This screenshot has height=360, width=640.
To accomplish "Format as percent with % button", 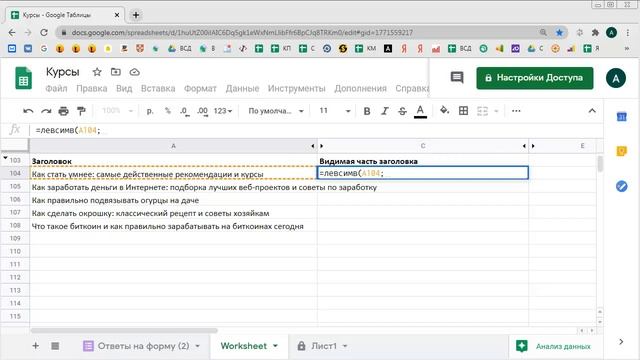I will (x=168, y=111).
